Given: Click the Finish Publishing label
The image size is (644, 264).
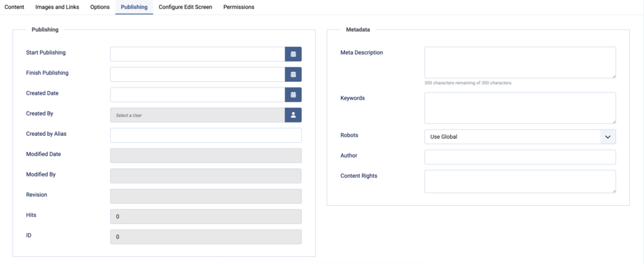Looking at the screenshot, I should [x=47, y=73].
